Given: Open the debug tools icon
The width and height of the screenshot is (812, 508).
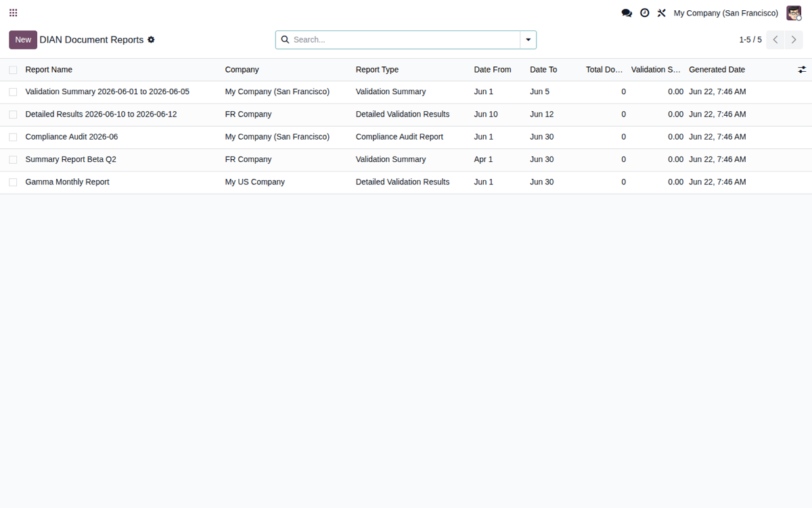Looking at the screenshot, I should [x=662, y=13].
